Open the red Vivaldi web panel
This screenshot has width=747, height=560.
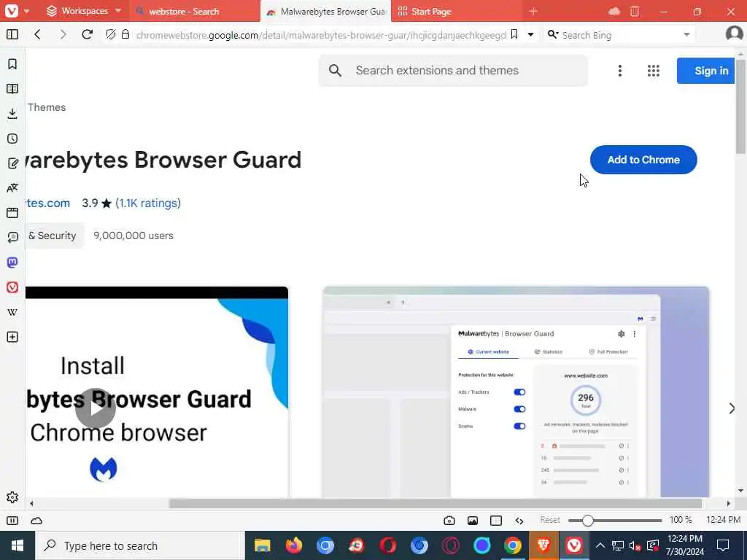click(12, 287)
